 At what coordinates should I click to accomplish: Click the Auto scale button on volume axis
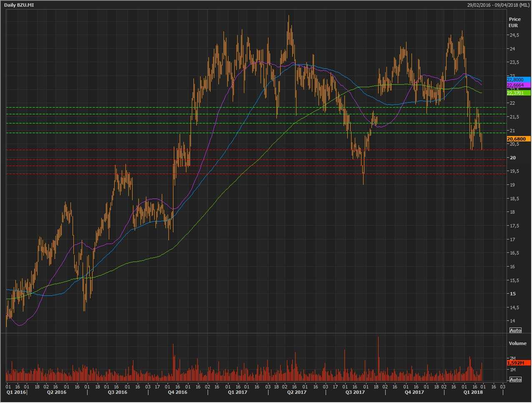coord(515,380)
